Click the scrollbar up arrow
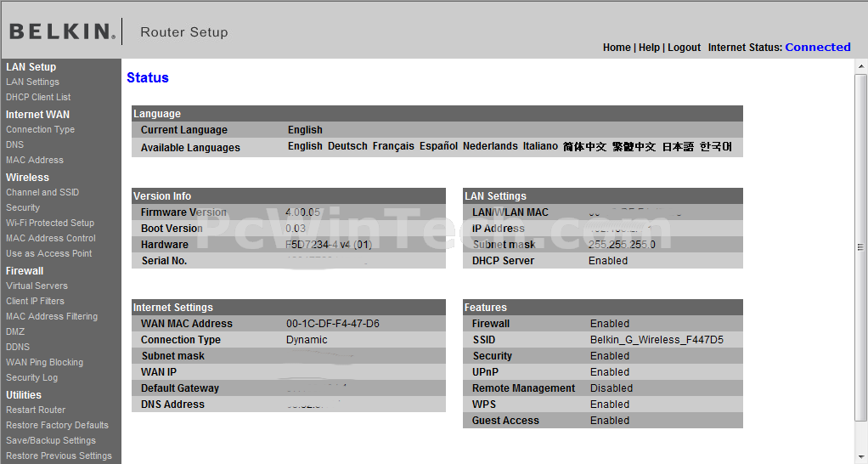This screenshot has width=868, height=464. pyautogui.click(x=861, y=66)
